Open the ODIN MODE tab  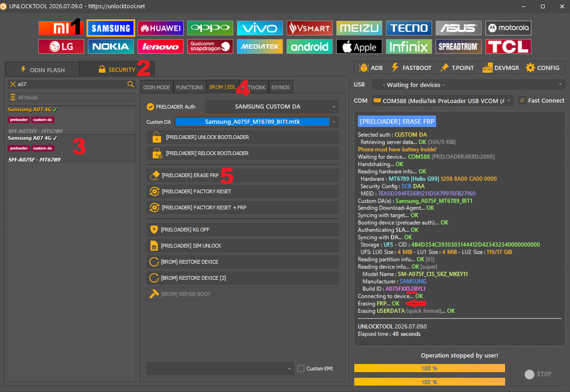click(156, 87)
